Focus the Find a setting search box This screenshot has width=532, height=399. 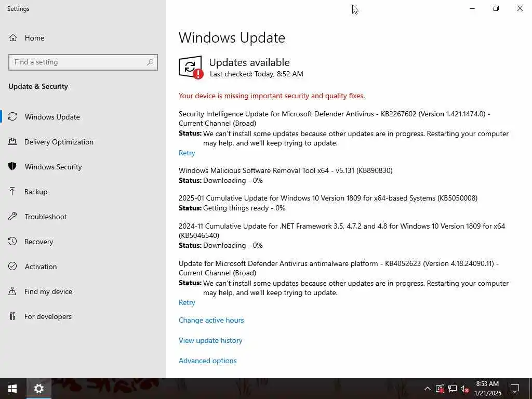(83, 62)
